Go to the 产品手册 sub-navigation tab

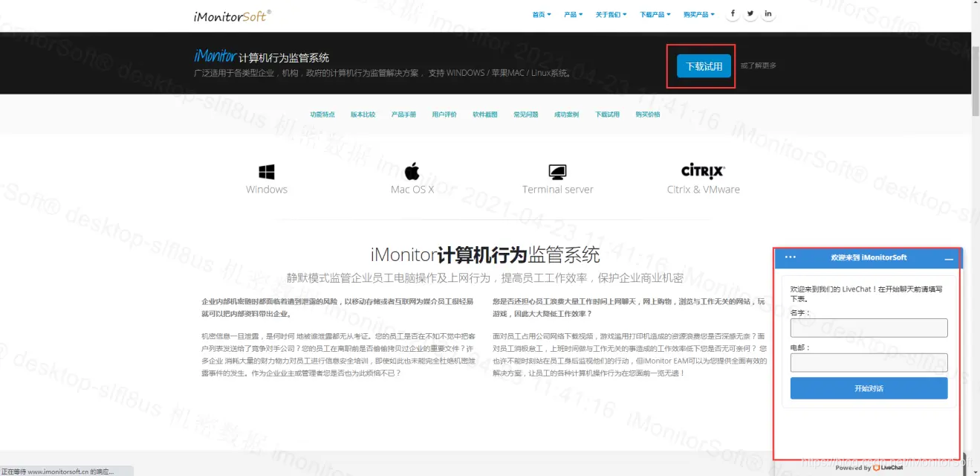point(403,115)
